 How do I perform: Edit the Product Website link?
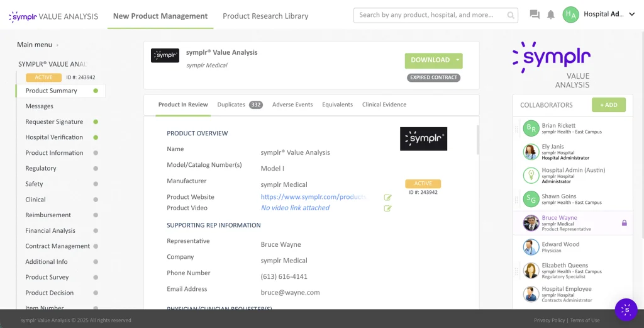click(387, 197)
